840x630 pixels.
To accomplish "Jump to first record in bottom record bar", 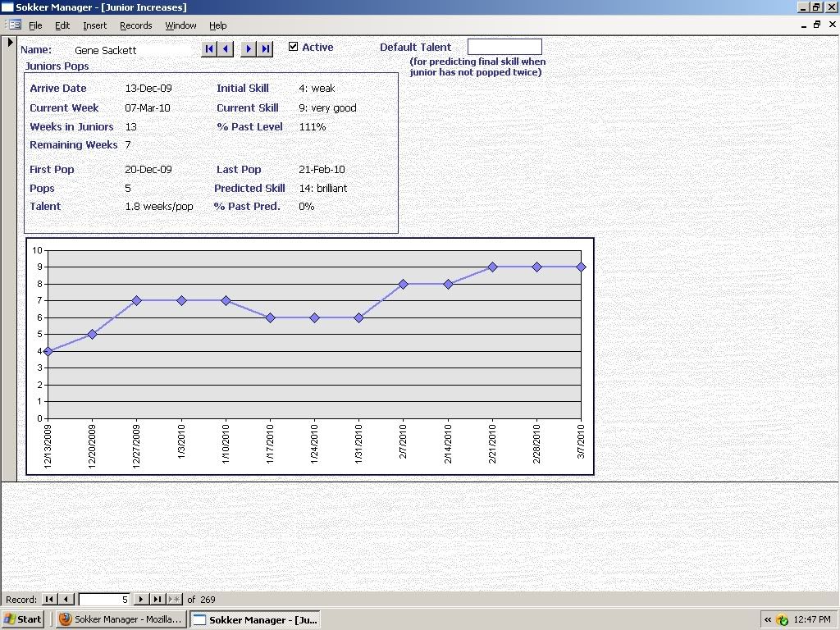I will tap(49, 600).
